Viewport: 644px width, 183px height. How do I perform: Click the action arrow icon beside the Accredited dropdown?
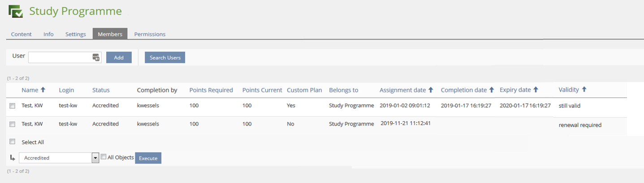(x=13, y=157)
